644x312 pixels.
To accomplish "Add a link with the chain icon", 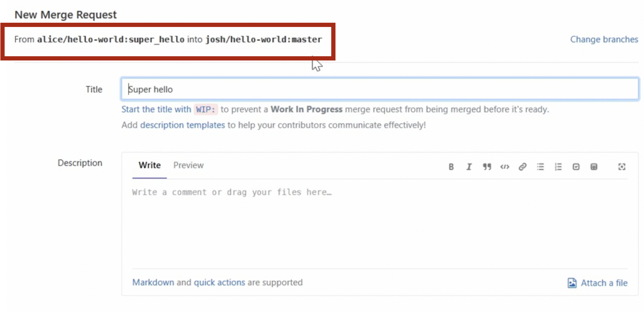I will [x=522, y=167].
